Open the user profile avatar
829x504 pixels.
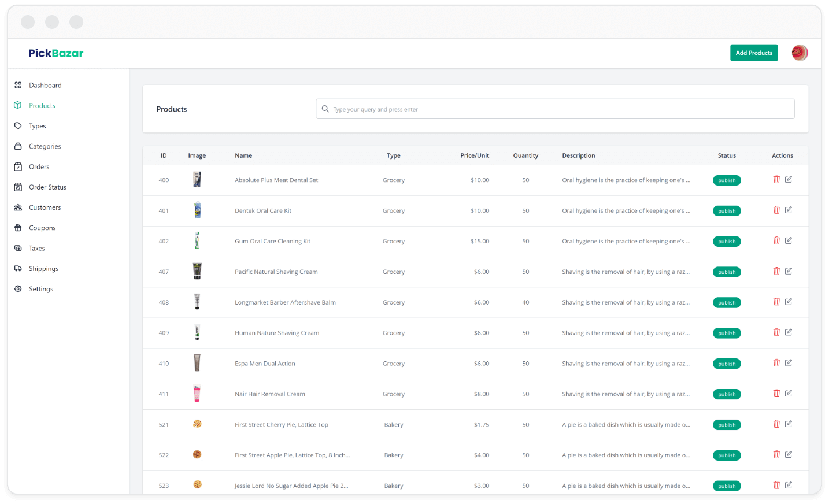800,53
